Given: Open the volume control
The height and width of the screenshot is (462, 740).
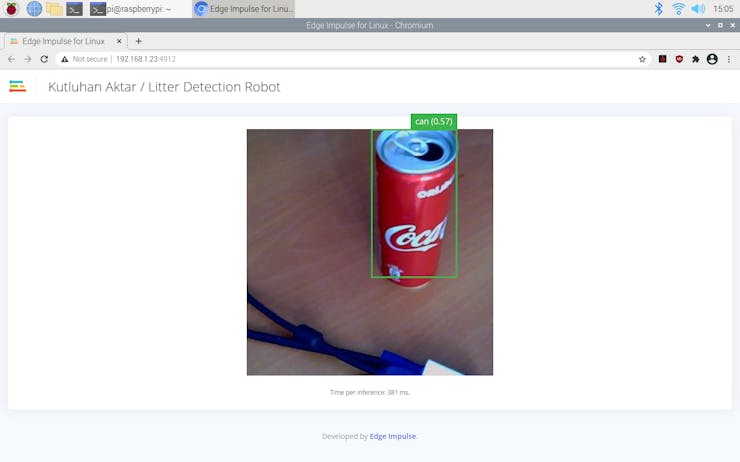Looking at the screenshot, I should (x=698, y=8).
